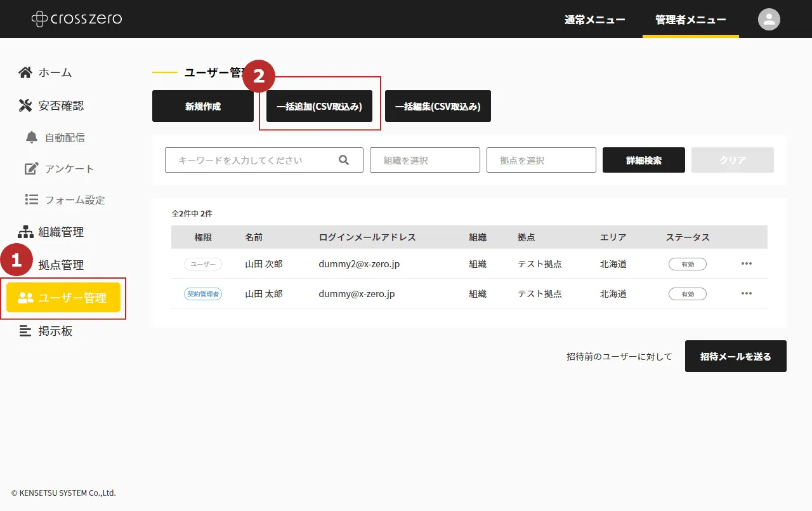Click the 全2件中 2件 count text
Screen dimensions: 812x511
192,214
